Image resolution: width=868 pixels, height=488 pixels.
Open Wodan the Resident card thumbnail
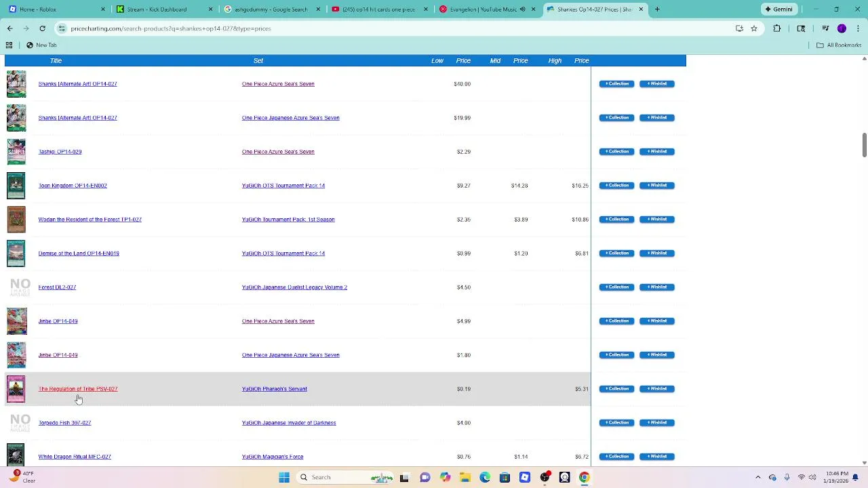[x=16, y=220]
